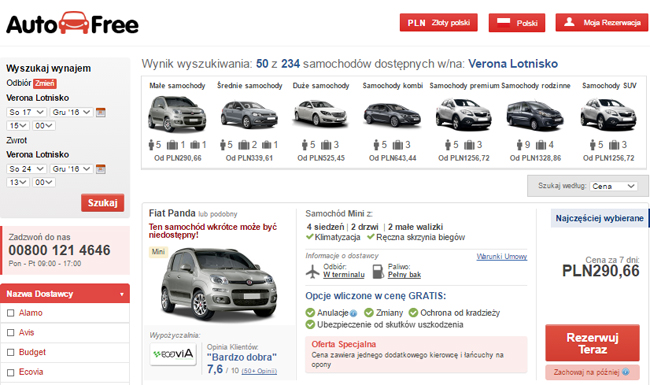Viewport: 650px width, 385px height.
Task: Open the 50+ Opinii reviews link
Action: (259, 371)
